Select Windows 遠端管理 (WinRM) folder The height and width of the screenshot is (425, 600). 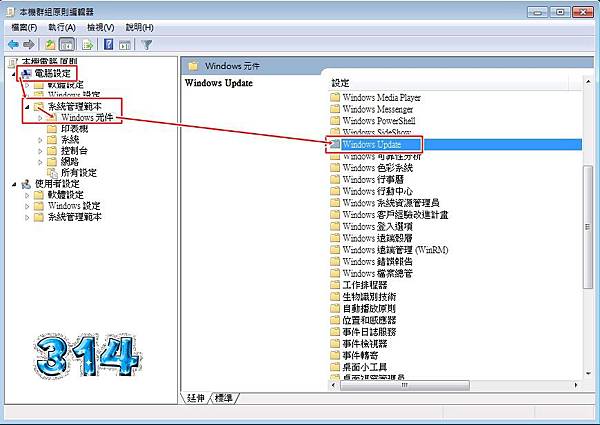[x=395, y=250]
